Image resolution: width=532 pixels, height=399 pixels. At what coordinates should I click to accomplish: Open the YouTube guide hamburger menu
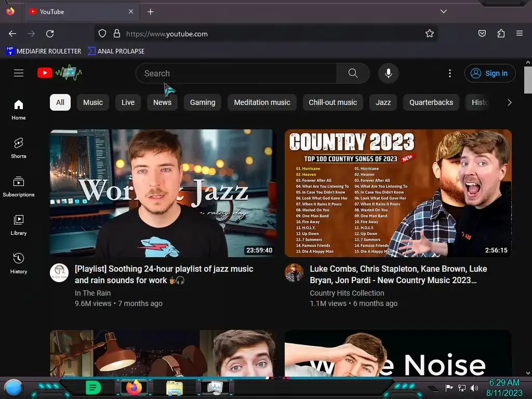19,73
